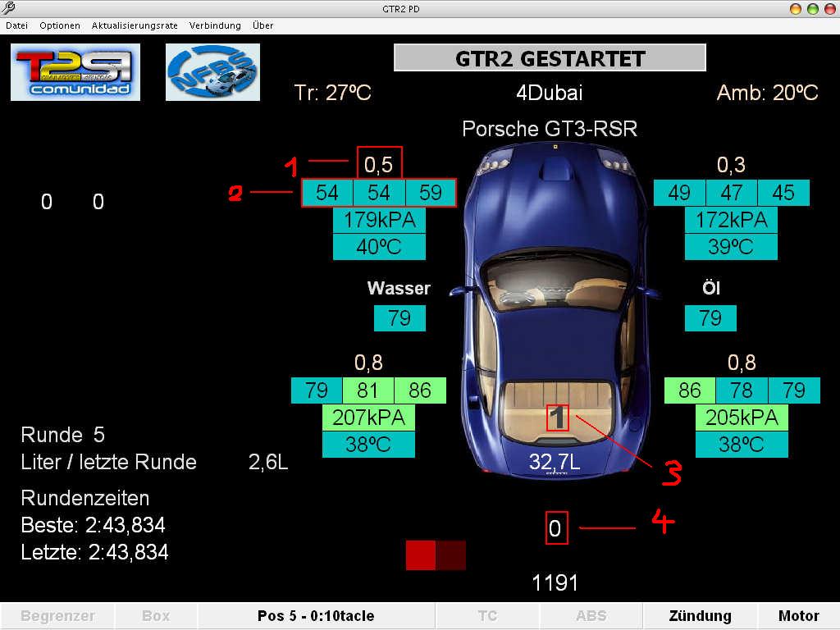Click the Liter / letzte Runde label
Viewport: 840px width, 630px height.
click(109, 462)
